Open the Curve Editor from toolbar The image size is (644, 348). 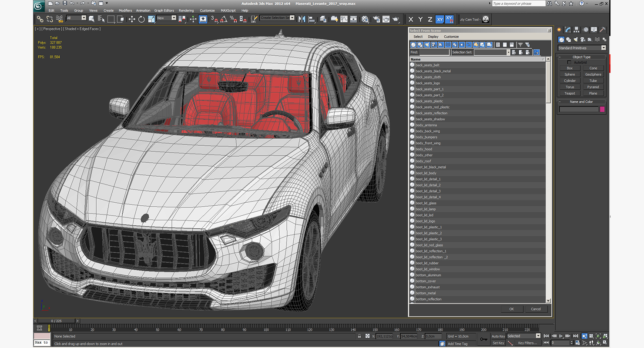(344, 19)
